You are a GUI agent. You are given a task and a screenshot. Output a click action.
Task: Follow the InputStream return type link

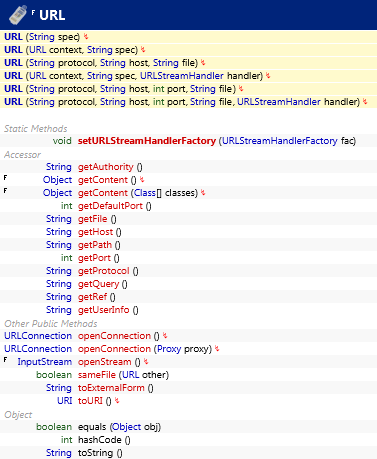(x=45, y=362)
